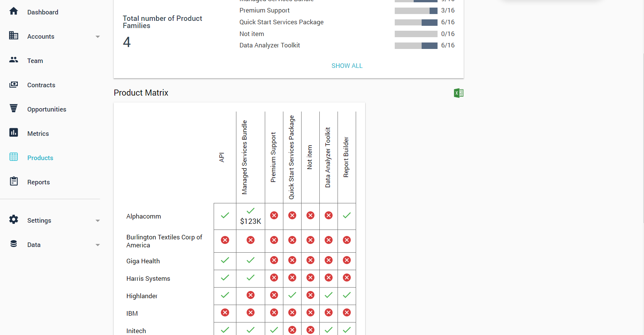
Task: Click Premium Support 3/16 progress bar
Action: 416,11
